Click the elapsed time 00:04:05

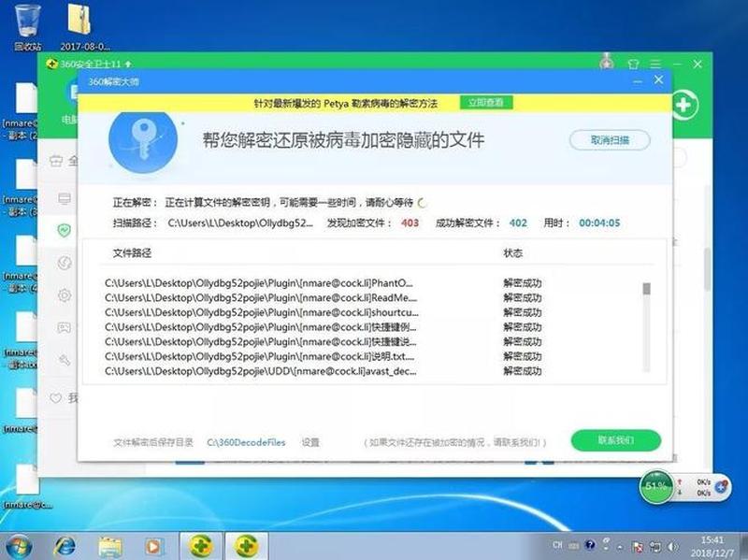[599, 223]
